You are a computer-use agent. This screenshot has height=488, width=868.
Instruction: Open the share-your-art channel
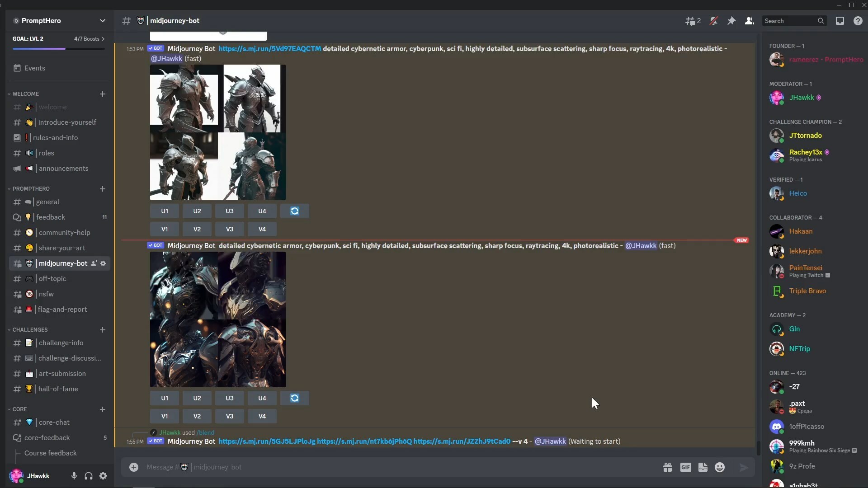coord(59,248)
